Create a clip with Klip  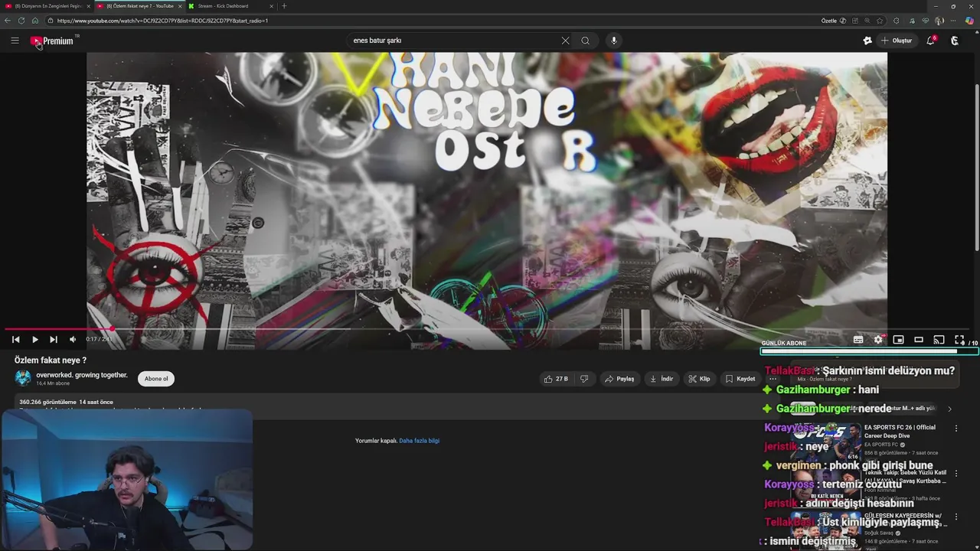pos(699,379)
